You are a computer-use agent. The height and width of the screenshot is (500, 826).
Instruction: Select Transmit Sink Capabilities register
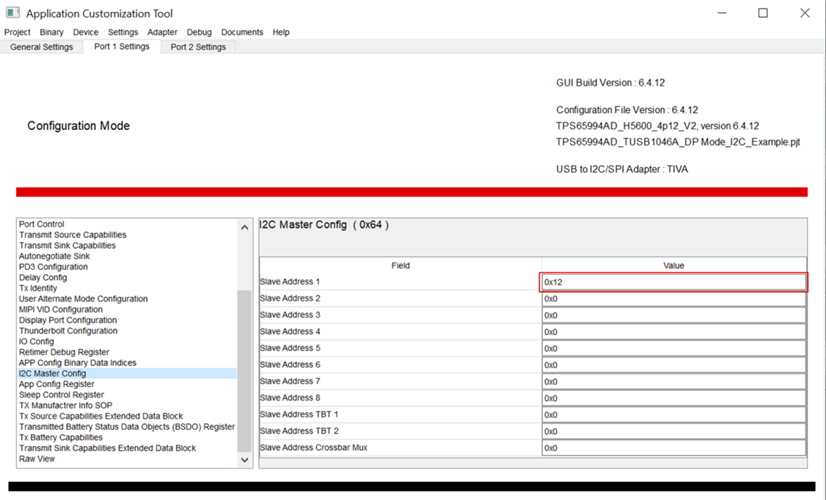[x=67, y=246]
